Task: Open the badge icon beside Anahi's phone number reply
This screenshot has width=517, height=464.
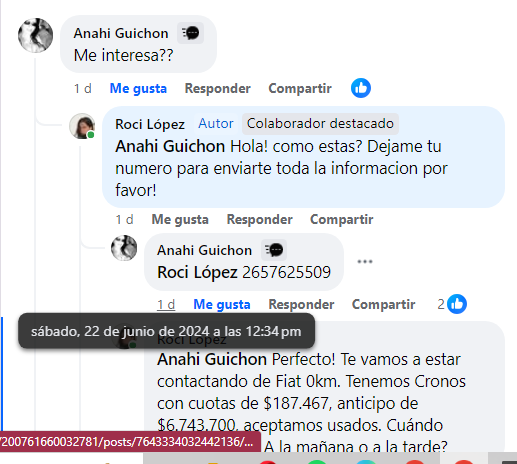Action: coord(274,250)
